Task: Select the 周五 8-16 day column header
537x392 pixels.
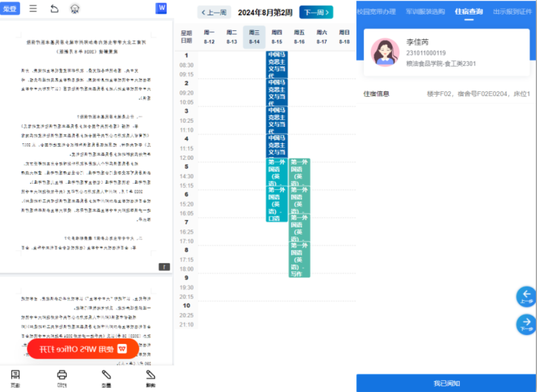Action: 299,37
